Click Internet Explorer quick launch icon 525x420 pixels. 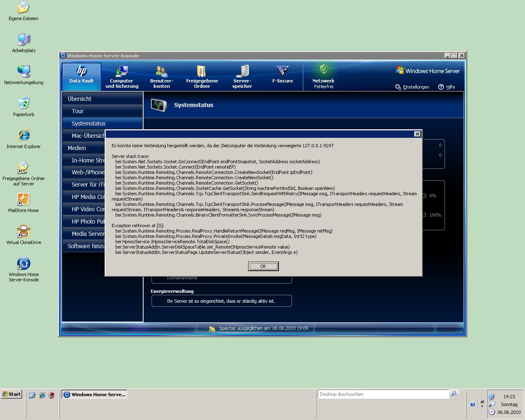pyautogui.click(x=42, y=395)
